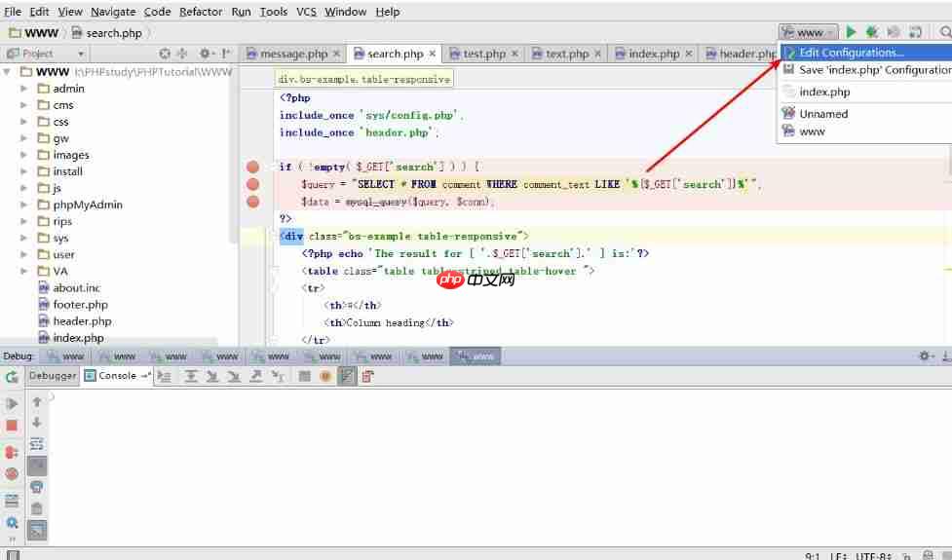
Task: Expand the images folder
Action: (23, 155)
